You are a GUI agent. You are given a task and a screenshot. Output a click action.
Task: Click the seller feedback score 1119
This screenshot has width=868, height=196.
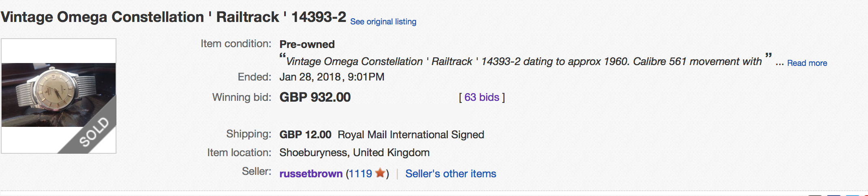coord(360,174)
